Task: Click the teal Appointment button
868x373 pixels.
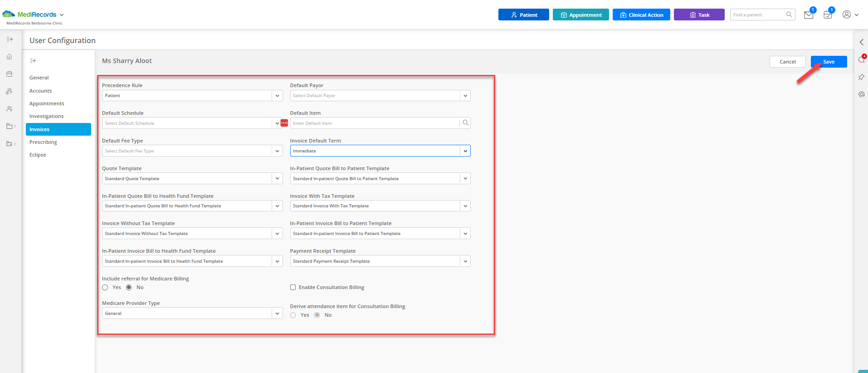Action: coord(580,15)
